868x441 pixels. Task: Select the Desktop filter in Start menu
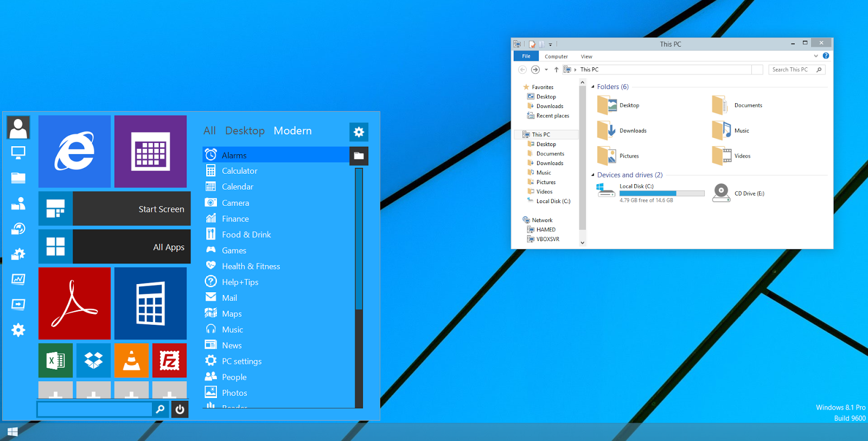[x=245, y=131]
